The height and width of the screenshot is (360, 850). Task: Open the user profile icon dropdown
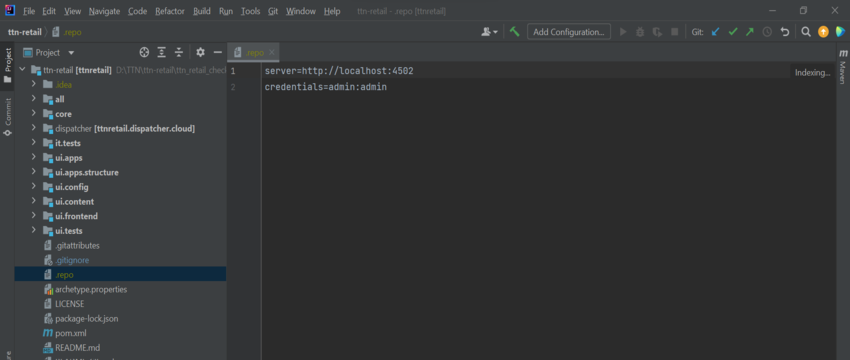pos(489,32)
